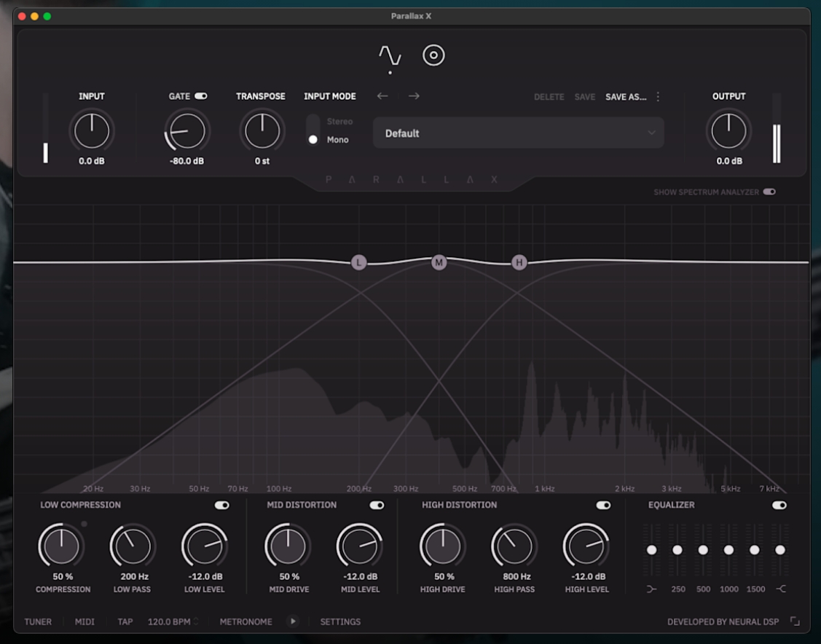Open the cabinet view via the speaker icon
This screenshot has height=644, width=821.
click(435, 55)
